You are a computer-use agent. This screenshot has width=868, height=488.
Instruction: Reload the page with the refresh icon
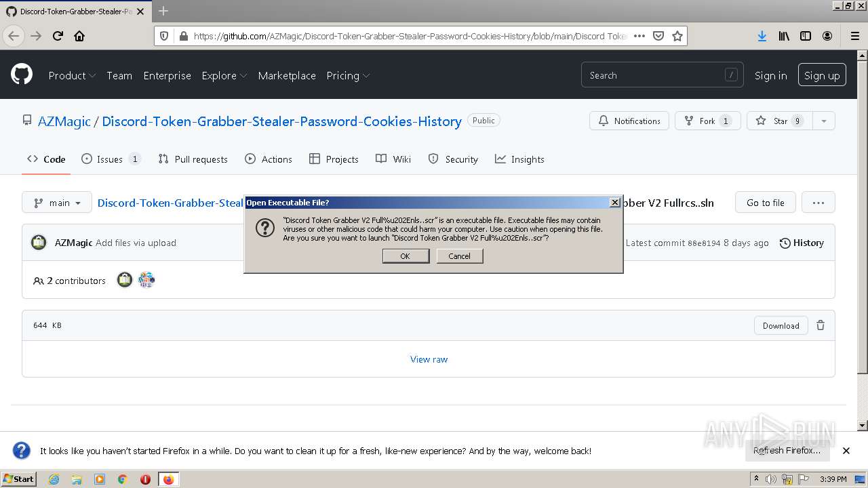tap(58, 36)
